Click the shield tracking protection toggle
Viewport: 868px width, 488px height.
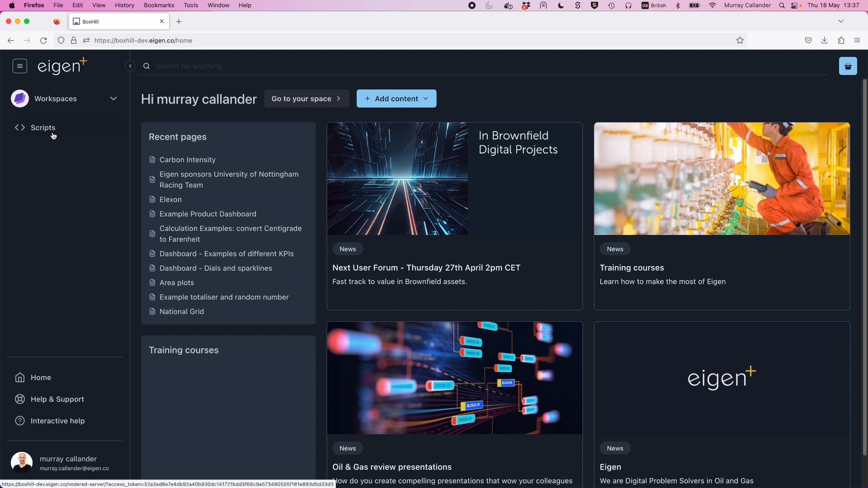coord(61,40)
